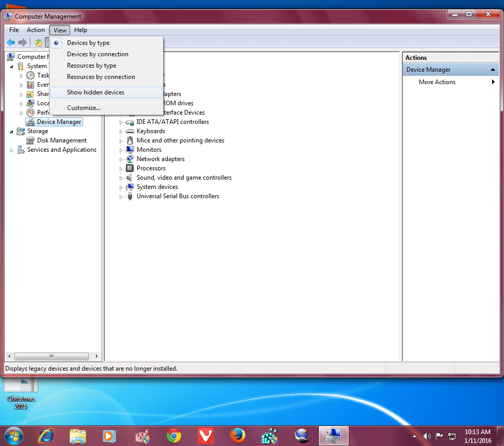The height and width of the screenshot is (446, 504).
Task: Select Resources by type view
Action: pos(91,65)
